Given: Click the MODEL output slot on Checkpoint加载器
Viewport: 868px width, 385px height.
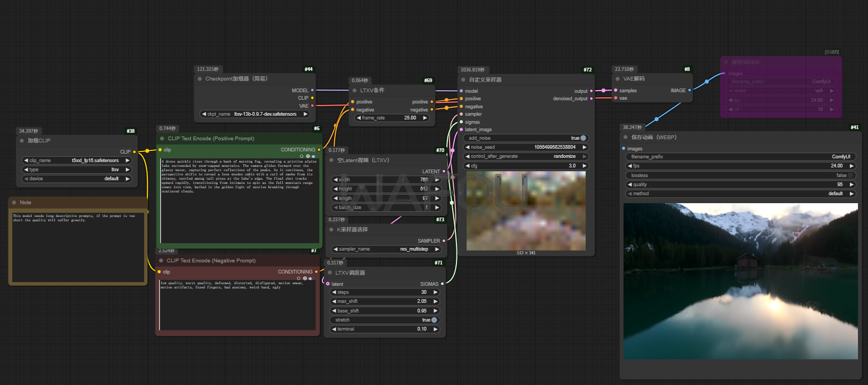Looking at the screenshot, I should tap(312, 90).
